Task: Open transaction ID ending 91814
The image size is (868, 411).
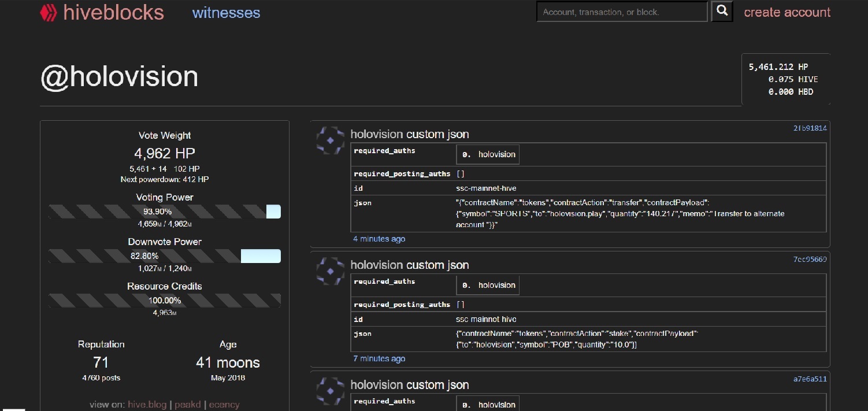Action: click(x=810, y=128)
